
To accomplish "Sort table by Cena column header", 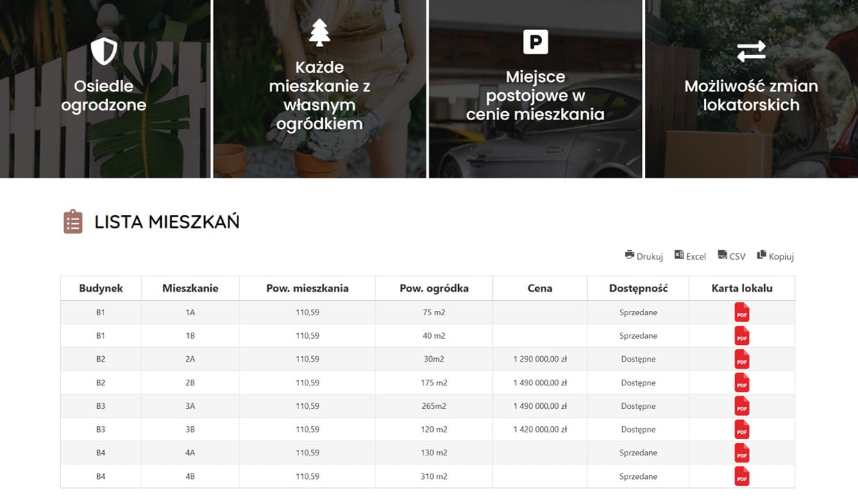I will 539,288.
